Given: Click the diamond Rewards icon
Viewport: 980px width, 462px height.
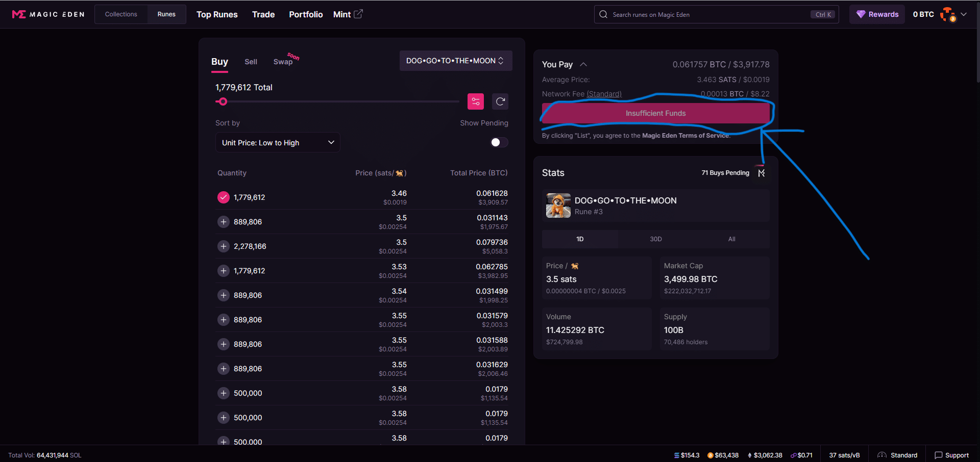Looking at the screenshot, I should pos(861,14).
